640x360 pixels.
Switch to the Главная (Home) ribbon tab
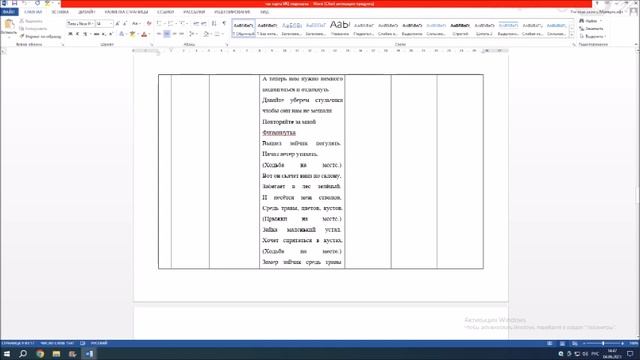[33, 12]
